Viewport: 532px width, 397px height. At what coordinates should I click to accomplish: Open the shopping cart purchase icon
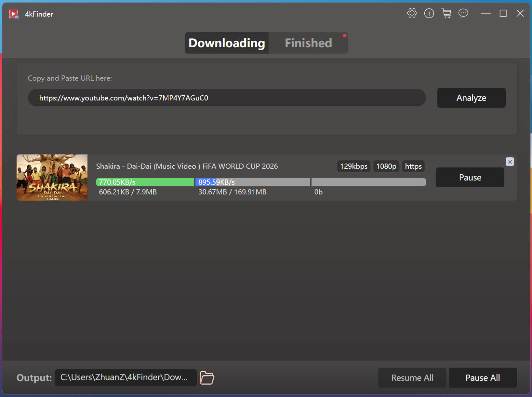(x=446, y=13)
